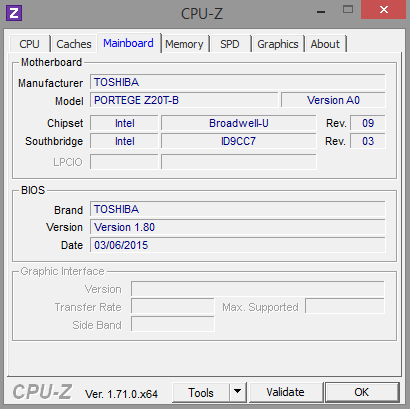Click the BIOS Version 1.80 field
The height and width of the screenshot is (409, 410).
238,227
